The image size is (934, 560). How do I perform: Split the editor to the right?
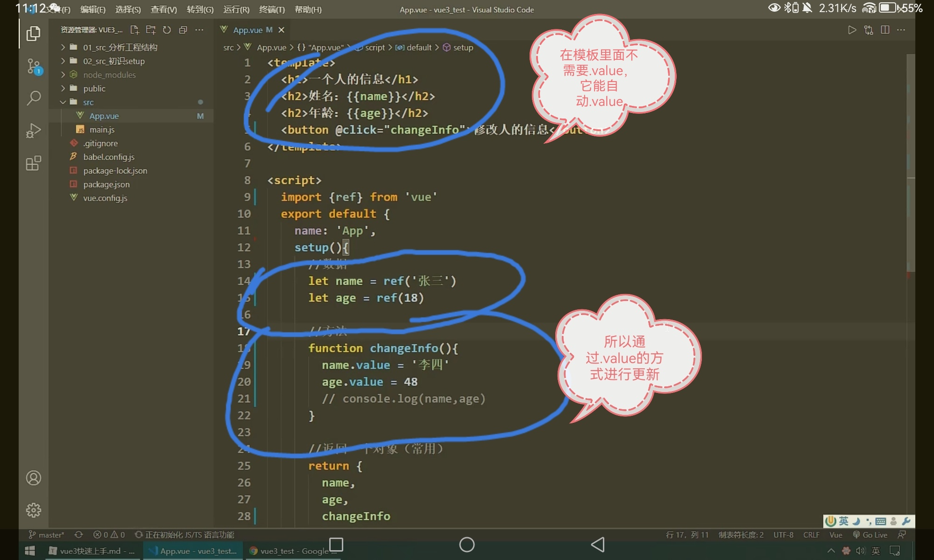[x=884, y=30]
